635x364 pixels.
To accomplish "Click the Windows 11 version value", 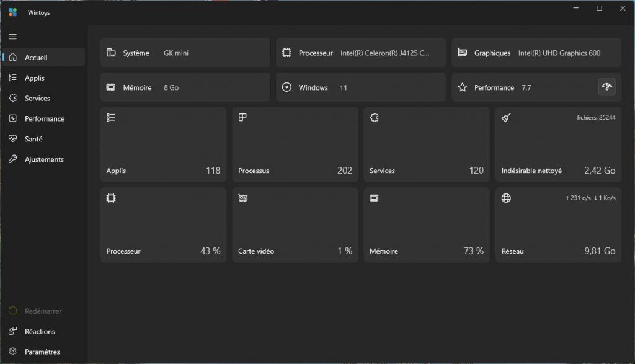I will tap(343, 87).
